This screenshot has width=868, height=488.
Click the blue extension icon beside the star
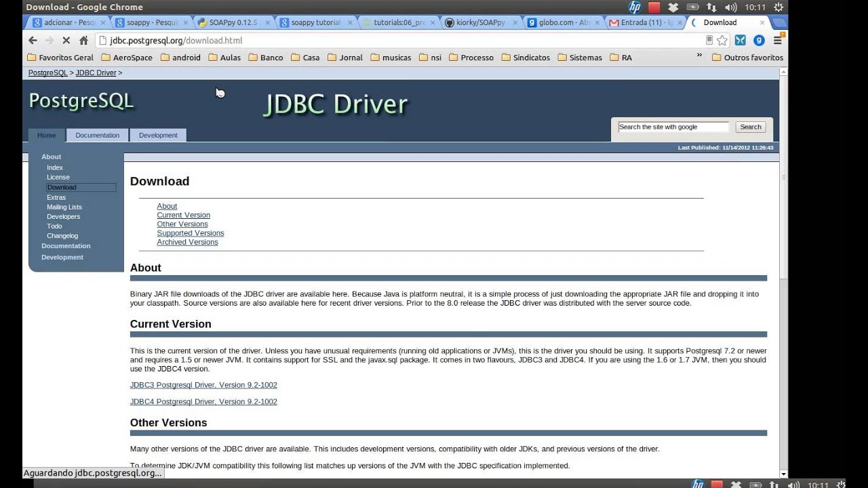pos(741,41)
